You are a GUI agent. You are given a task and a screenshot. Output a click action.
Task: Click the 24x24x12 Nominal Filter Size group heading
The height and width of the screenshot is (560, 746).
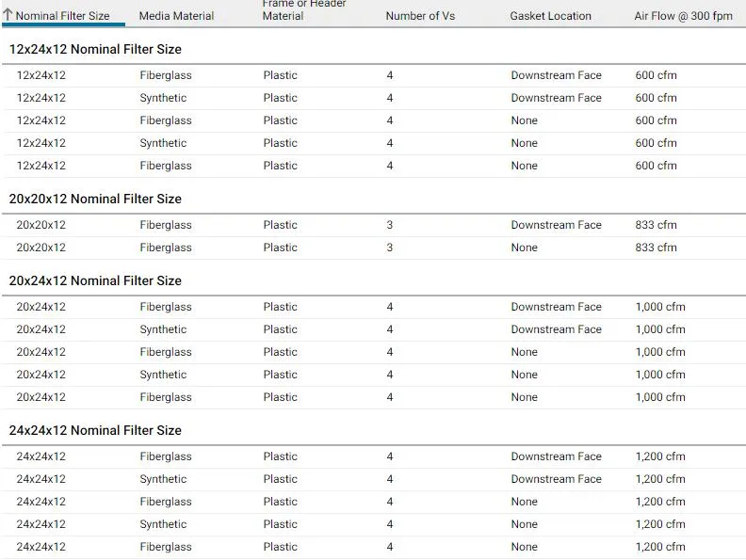click(95, 430)
